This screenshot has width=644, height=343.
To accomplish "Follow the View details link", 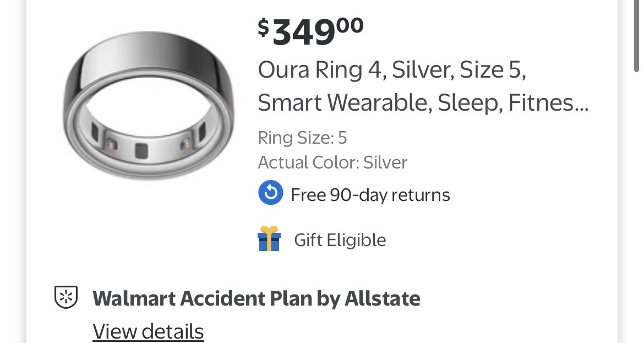I will tap(148, 331).
